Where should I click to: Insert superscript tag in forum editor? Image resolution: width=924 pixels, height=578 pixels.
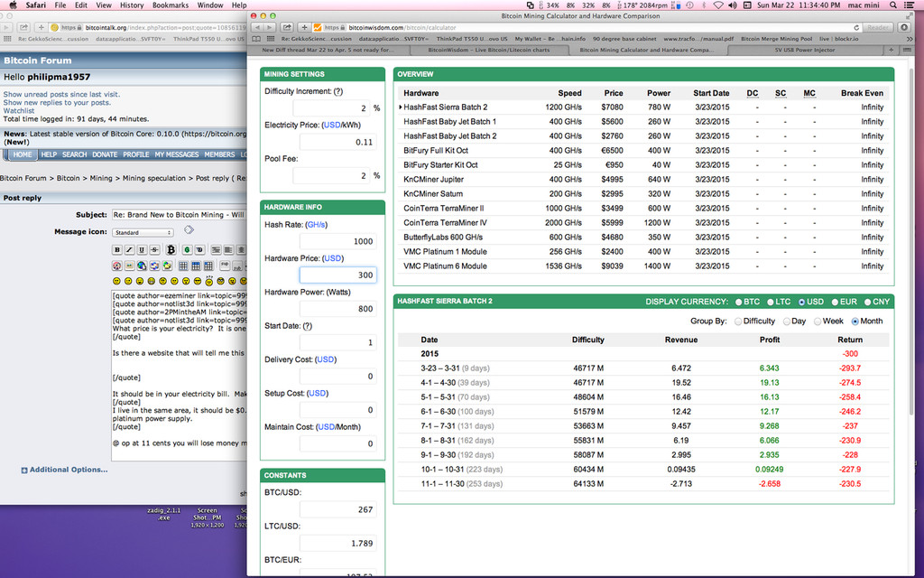coord(225,266)
